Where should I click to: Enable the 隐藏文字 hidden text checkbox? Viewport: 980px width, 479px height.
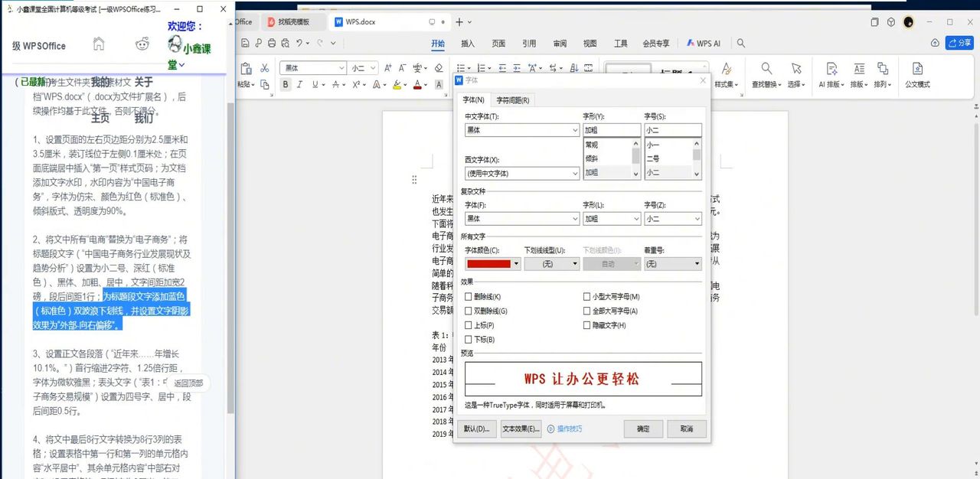(x=586, y=325)
